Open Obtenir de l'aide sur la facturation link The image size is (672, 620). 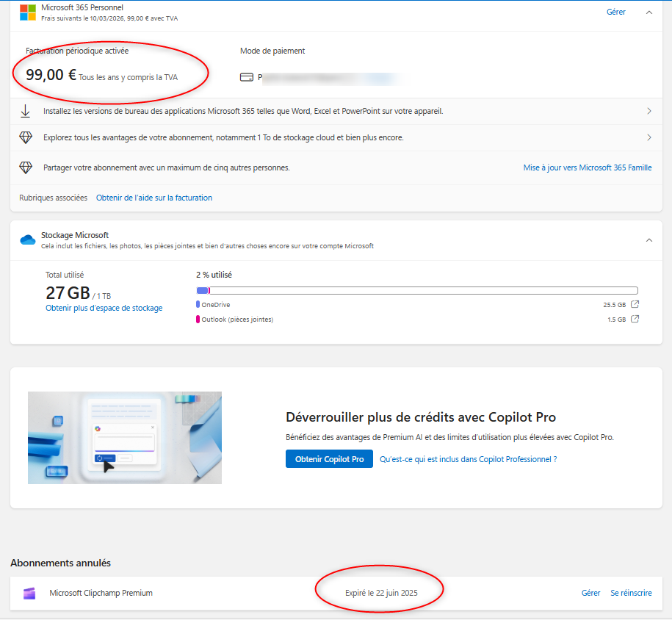pyautogui.click(x=154, y=198)
